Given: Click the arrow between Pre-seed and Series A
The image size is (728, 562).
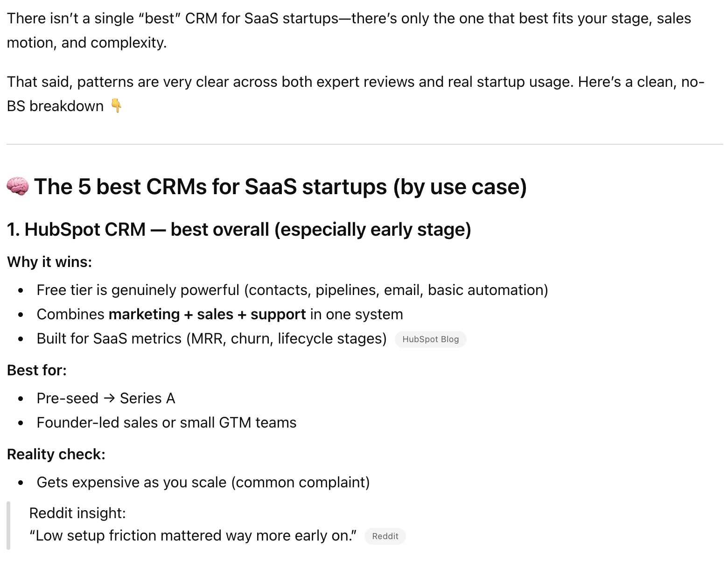Looking at the screenshot, I should coord(109,398).
